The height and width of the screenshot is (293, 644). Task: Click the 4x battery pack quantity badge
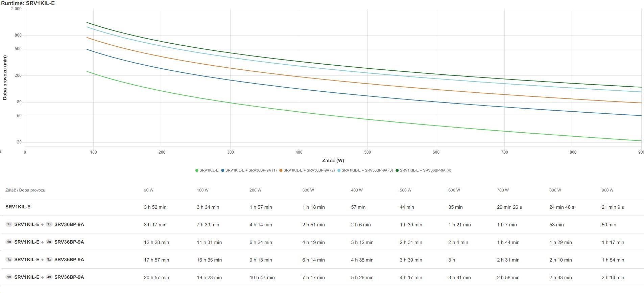click(49, 277)
